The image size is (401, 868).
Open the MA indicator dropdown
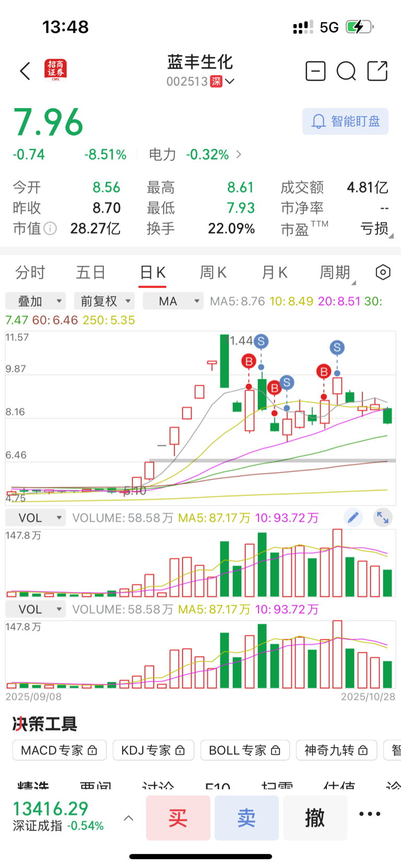pos(173,301)
